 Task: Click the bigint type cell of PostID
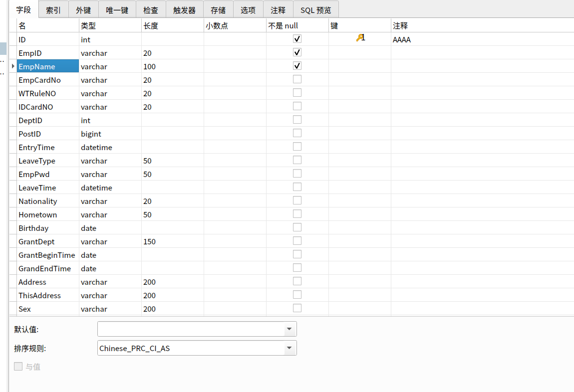110,134
